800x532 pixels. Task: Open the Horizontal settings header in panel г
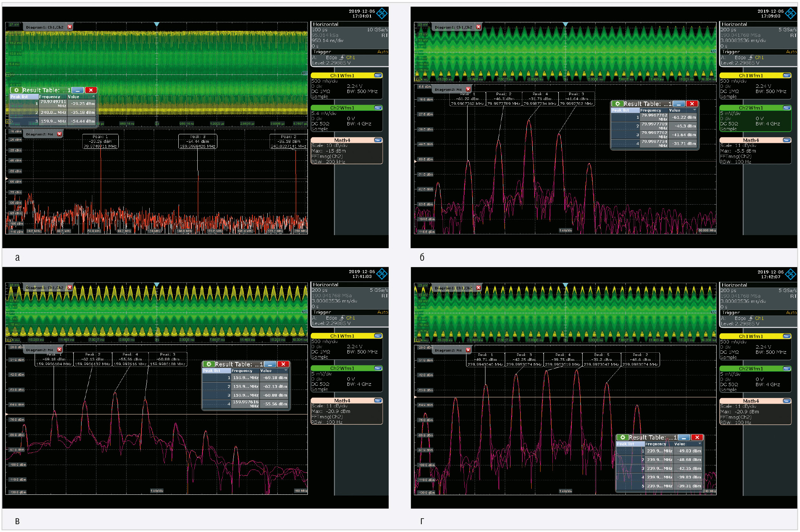[x=758, y=285]
